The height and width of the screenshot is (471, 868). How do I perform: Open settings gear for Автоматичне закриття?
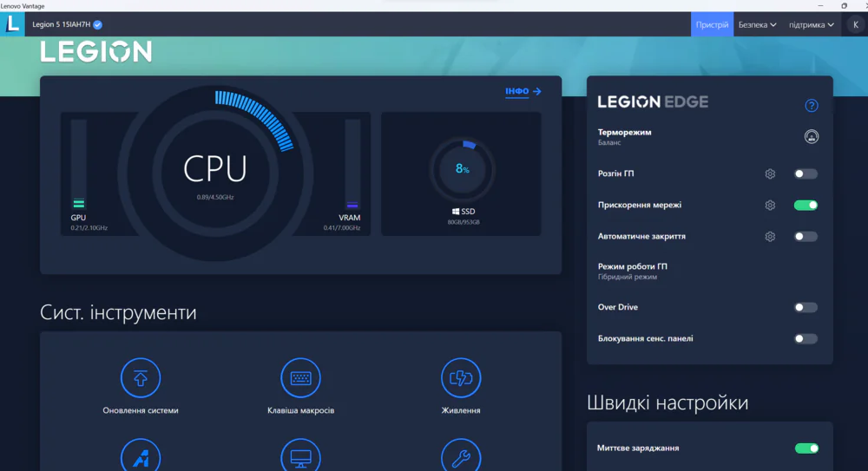click(770, 236)
